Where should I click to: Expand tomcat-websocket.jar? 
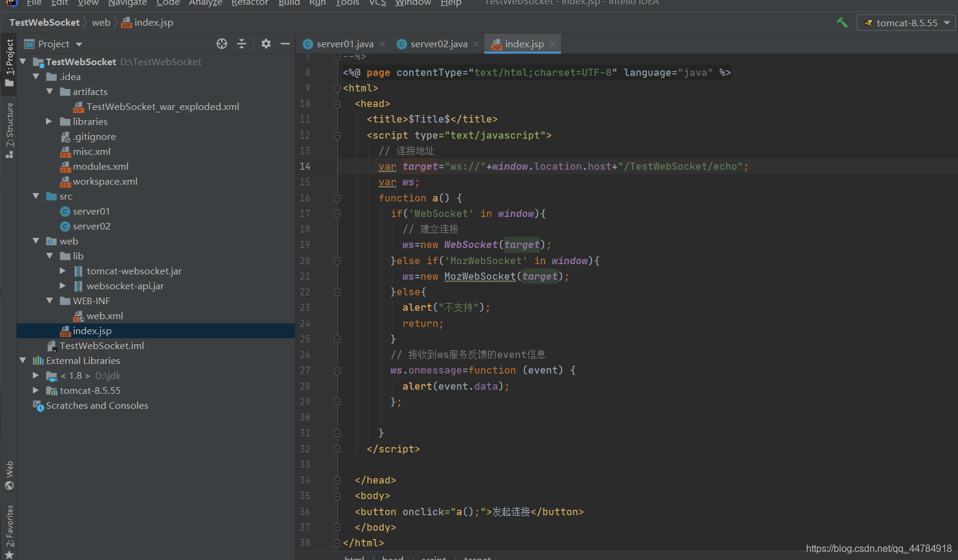point(63,271)
